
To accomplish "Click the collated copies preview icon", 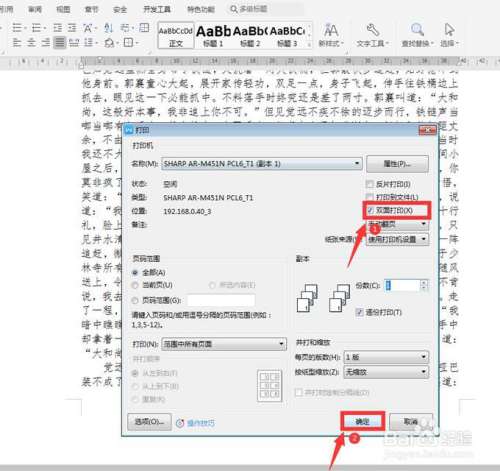I will (x=339, y=297).
